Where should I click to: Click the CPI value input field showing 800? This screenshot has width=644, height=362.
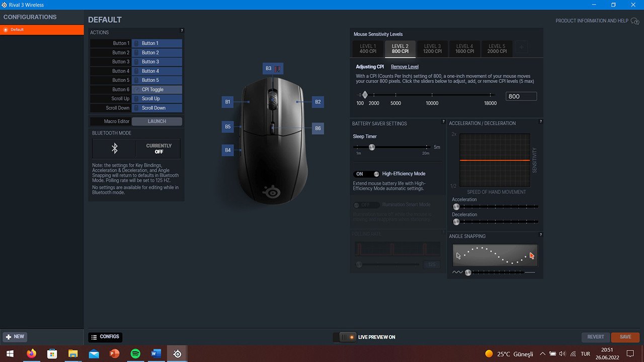521,97
